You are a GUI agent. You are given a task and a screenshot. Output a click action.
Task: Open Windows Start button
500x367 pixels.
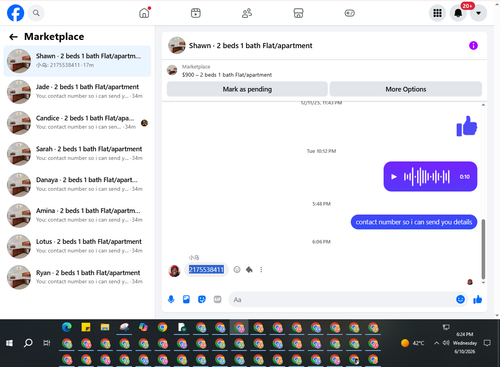(9, 343)
